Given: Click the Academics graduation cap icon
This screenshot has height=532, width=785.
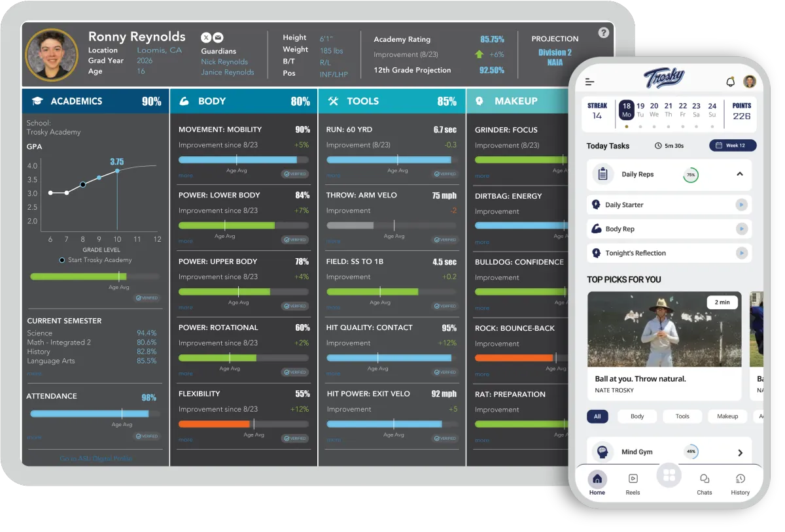Looking at the screenshot, I should point(38,101).
